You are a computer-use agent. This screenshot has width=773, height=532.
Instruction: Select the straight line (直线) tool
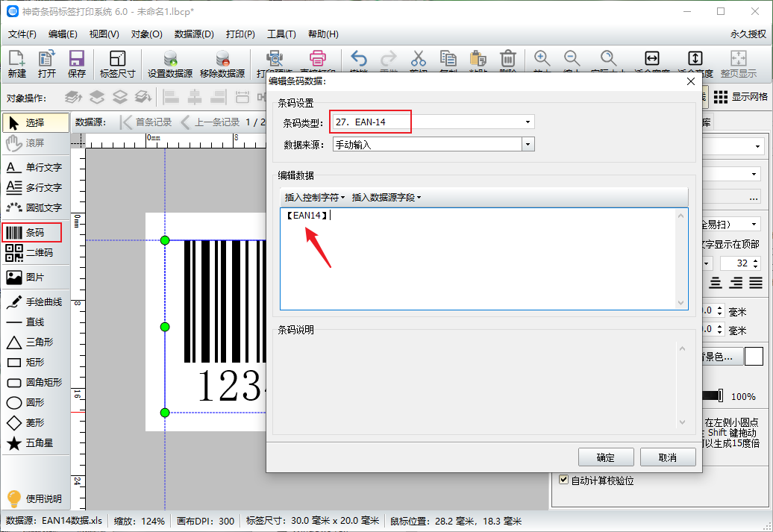pos(36,322)
